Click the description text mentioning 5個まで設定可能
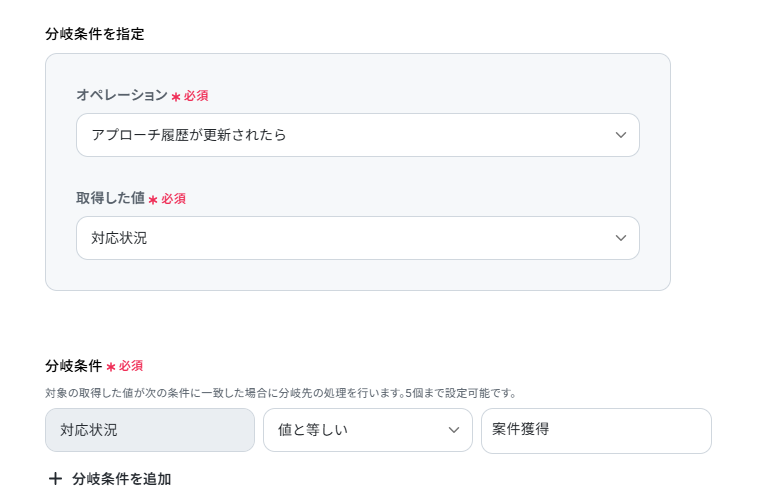Image resolution: width=774 pixels, height=486 pixels. [281, 393]
